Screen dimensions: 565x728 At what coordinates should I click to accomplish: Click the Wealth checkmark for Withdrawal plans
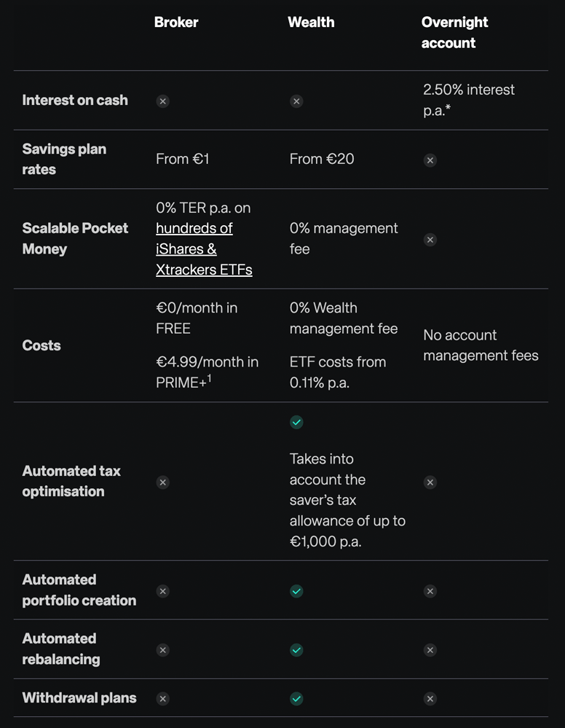point(296,698)
